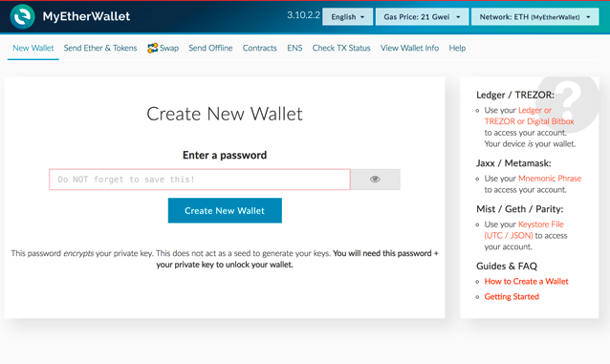Open the Check TX Status tab
The image size is (610, 364).
click(x=341, y=48)
